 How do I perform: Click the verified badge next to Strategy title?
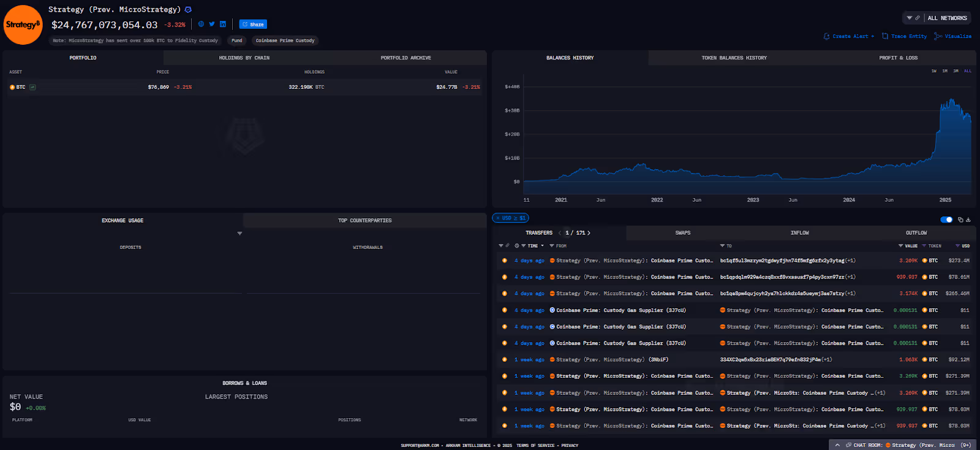[188, 10]
